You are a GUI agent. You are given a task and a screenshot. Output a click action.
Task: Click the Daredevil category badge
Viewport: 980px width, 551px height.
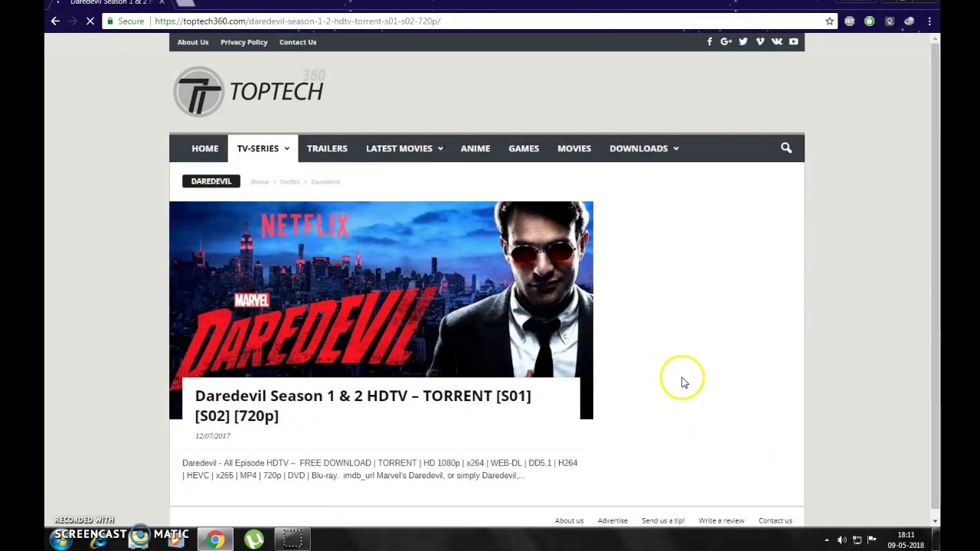(211, 181)
